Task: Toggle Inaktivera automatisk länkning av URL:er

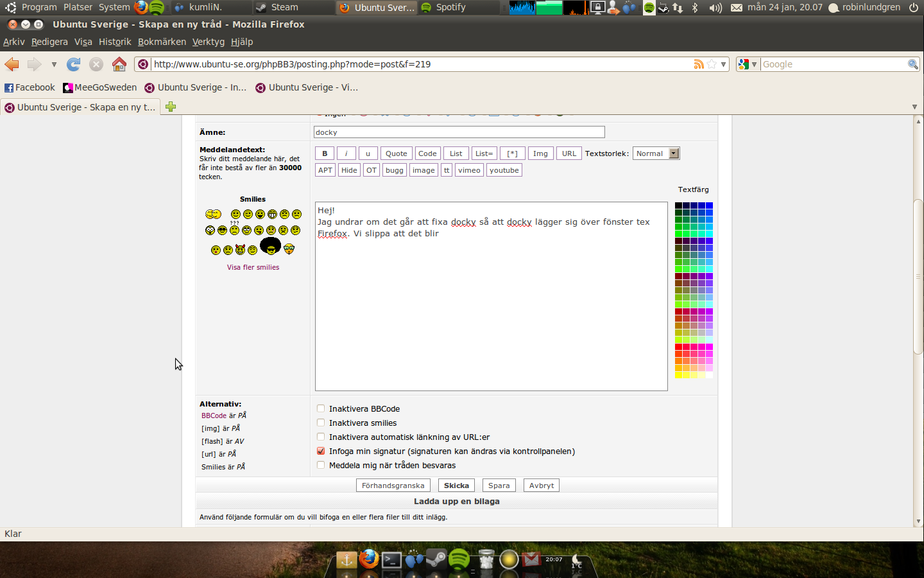Action: coord(321,437)
